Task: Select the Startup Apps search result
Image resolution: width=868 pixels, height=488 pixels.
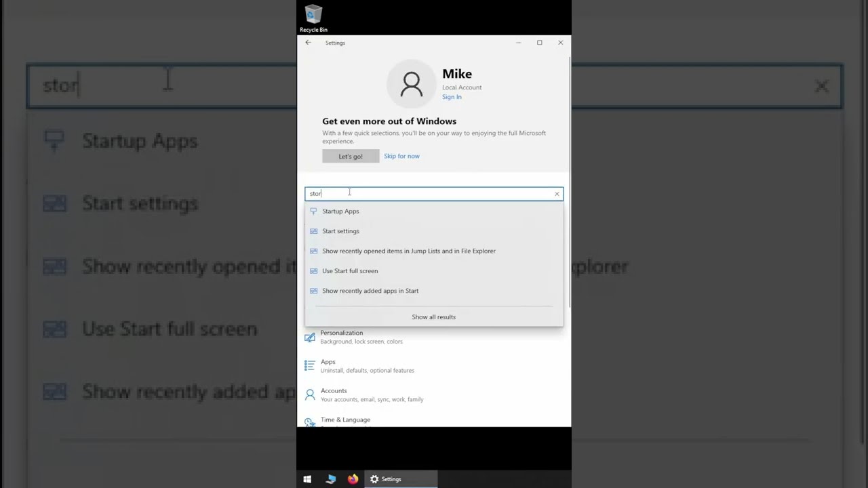Action: 434,211
